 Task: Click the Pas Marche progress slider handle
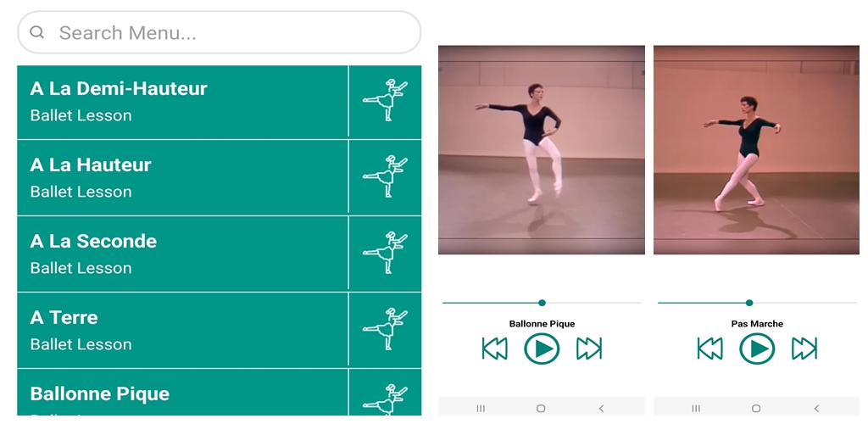pyautogui.click(x=749, y=303)
